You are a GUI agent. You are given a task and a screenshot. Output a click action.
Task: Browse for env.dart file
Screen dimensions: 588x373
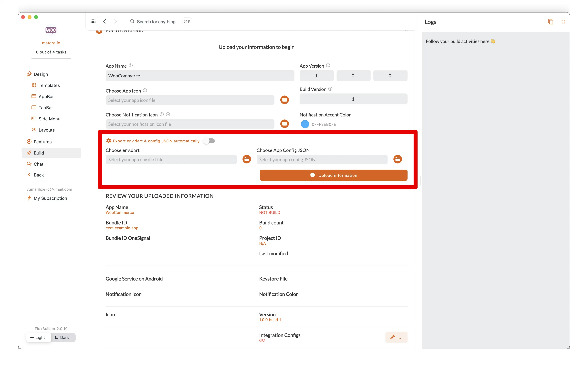[247, 159]
